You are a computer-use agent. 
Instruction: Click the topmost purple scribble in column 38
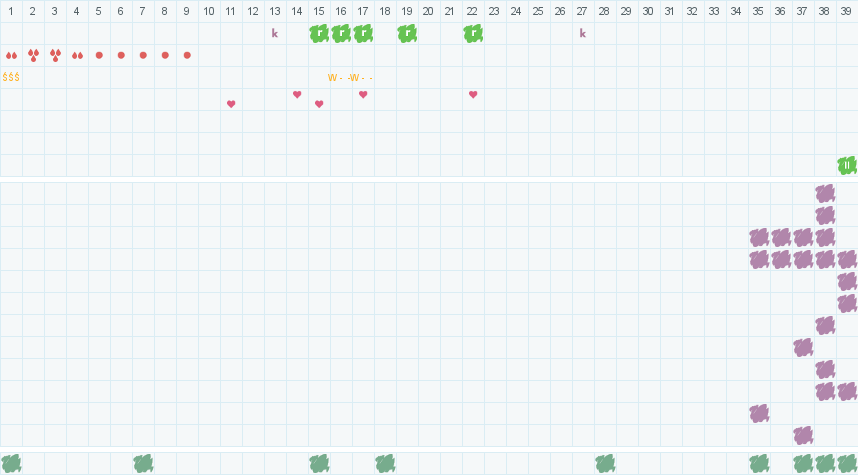(x=825, y=193)
